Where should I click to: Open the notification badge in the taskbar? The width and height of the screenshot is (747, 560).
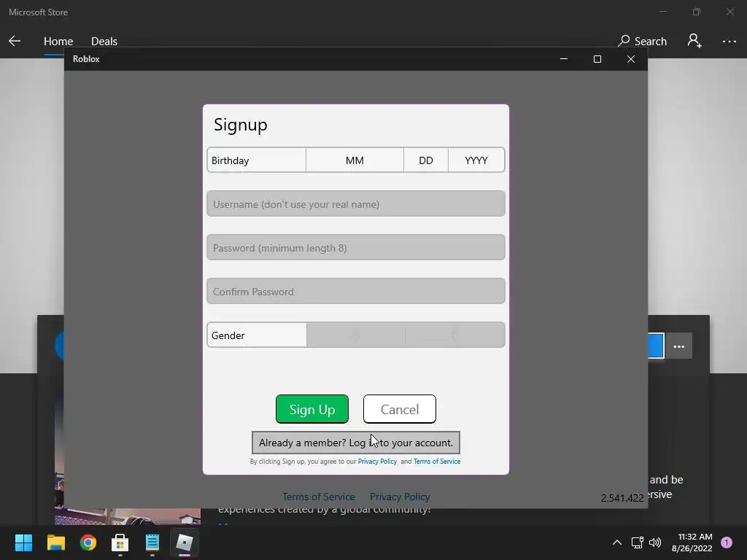[727, 542]
